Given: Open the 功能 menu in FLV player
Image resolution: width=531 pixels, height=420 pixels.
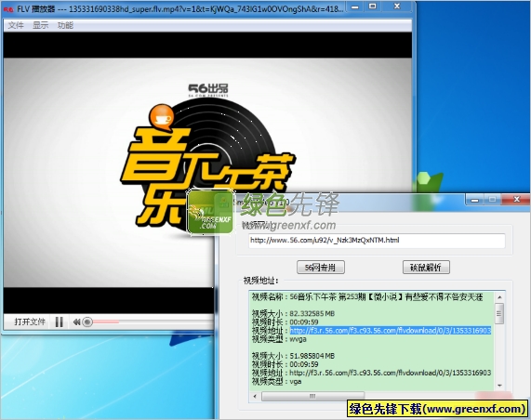Looking at the screenshot, I should click(x=65, y=25).
